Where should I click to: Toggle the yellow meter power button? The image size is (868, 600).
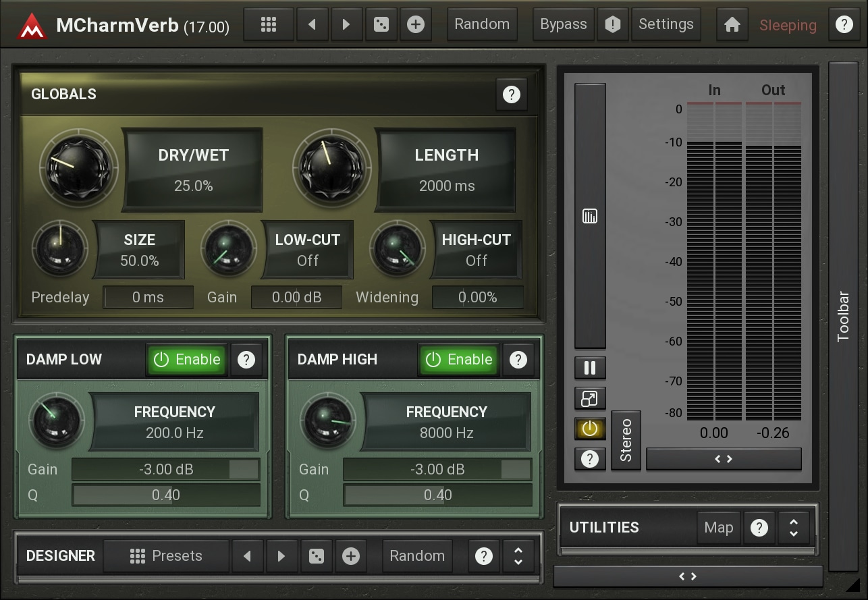(590, 429)
